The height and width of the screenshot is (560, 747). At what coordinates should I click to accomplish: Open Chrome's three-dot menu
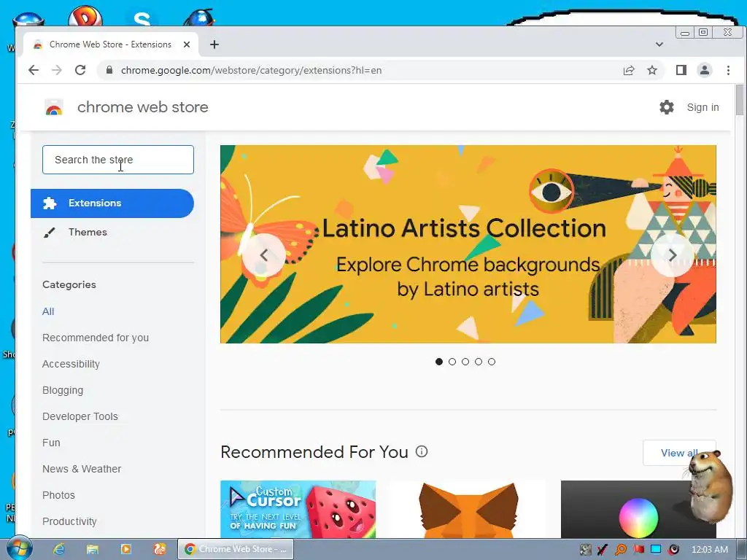point(729,71)
